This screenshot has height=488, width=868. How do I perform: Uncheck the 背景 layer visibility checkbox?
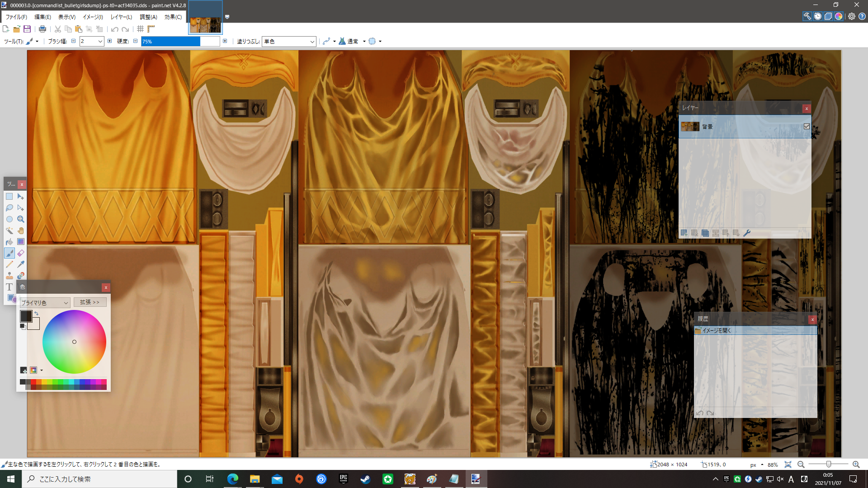tap(807, 127)
